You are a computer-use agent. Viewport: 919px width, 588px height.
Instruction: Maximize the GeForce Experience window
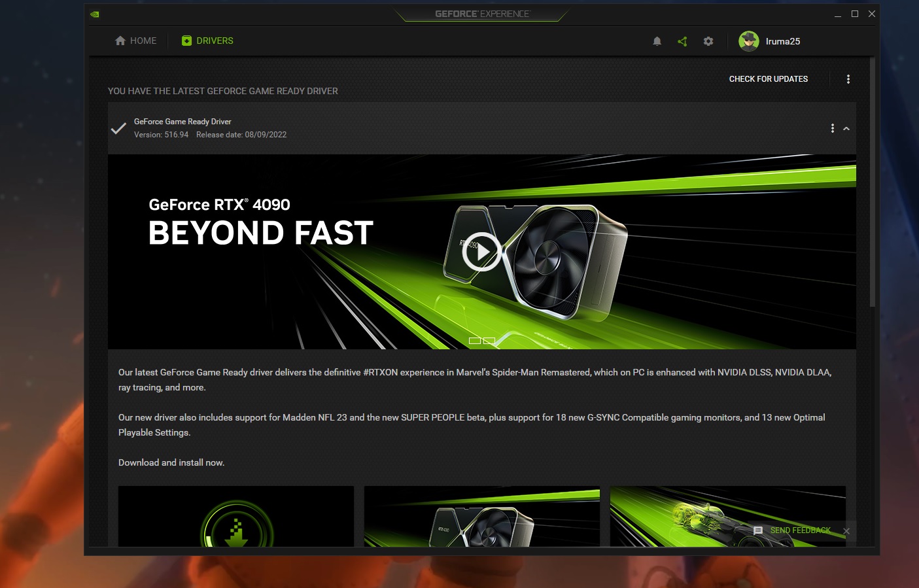(854, 14)
